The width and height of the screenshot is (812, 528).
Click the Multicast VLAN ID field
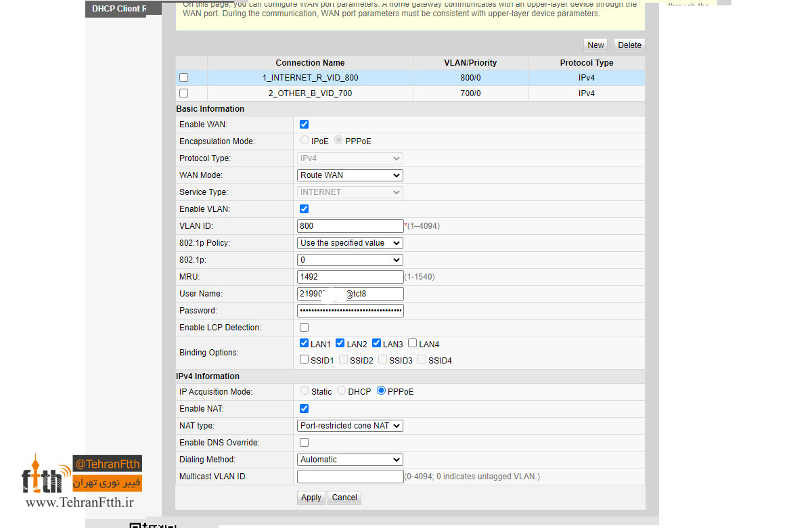click(x=350, y=477)
